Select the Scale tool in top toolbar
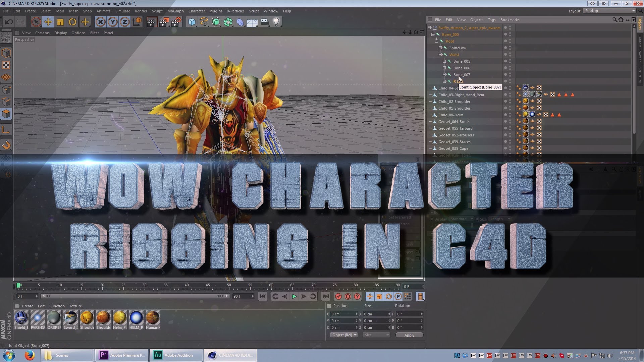The width and height of the screenshot is (644, 362). 60,22
